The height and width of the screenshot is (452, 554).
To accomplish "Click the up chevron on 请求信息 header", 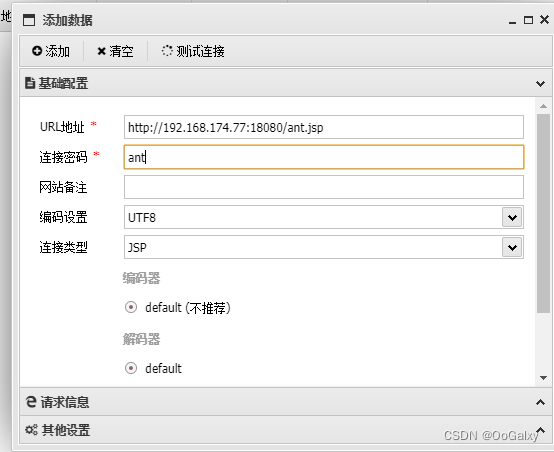I will (x=540, y=402).
